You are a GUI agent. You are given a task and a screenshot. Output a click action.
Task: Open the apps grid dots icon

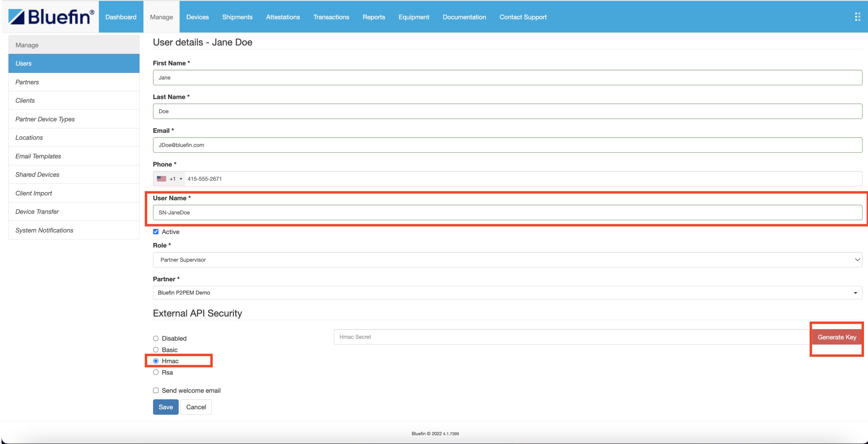click(x=857, y=17)
